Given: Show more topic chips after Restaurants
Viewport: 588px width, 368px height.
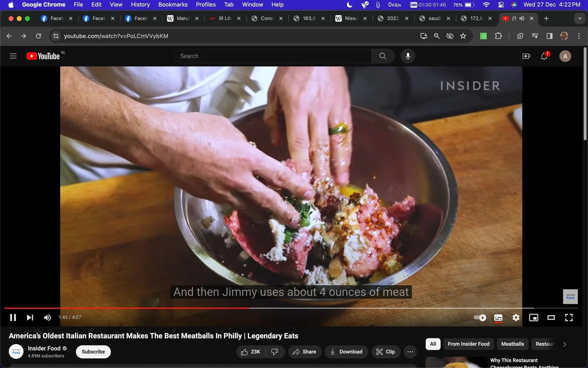Looking at the screenshot, I should 564,344.
